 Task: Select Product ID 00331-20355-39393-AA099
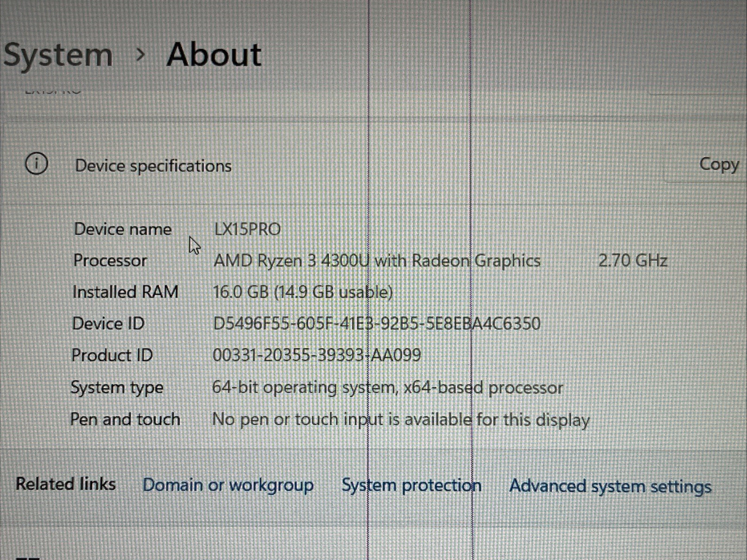pos(317,355)
